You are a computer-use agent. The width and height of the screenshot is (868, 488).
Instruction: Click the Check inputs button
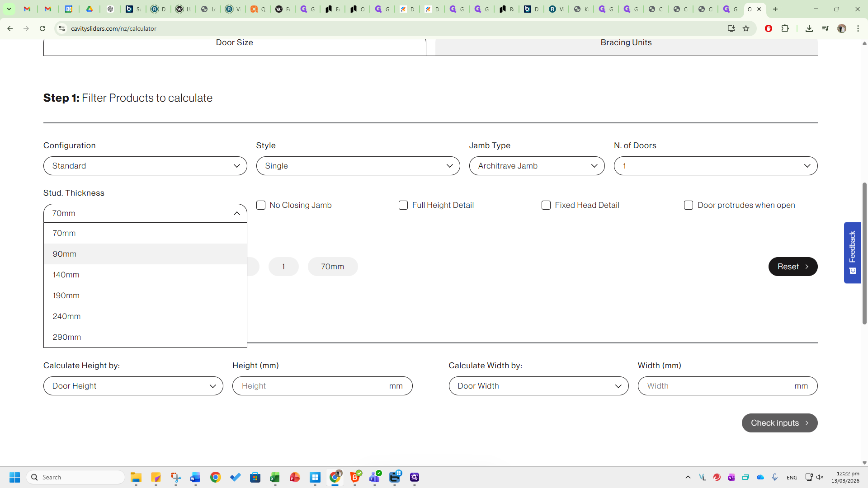[x=779, y=423]
